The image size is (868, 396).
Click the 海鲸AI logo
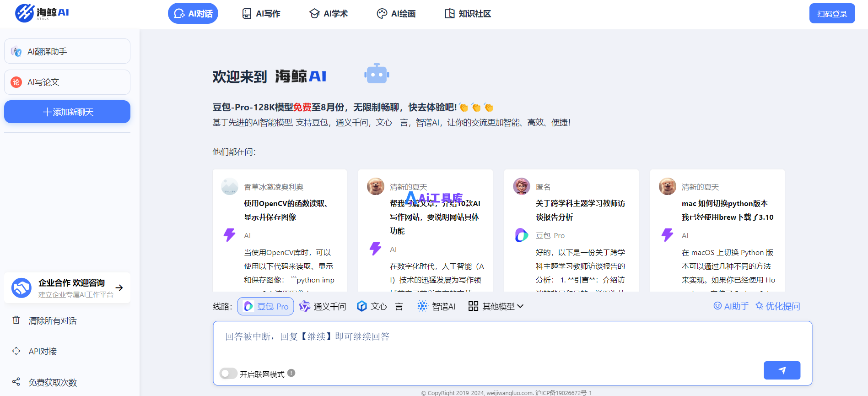pos(42,13)
